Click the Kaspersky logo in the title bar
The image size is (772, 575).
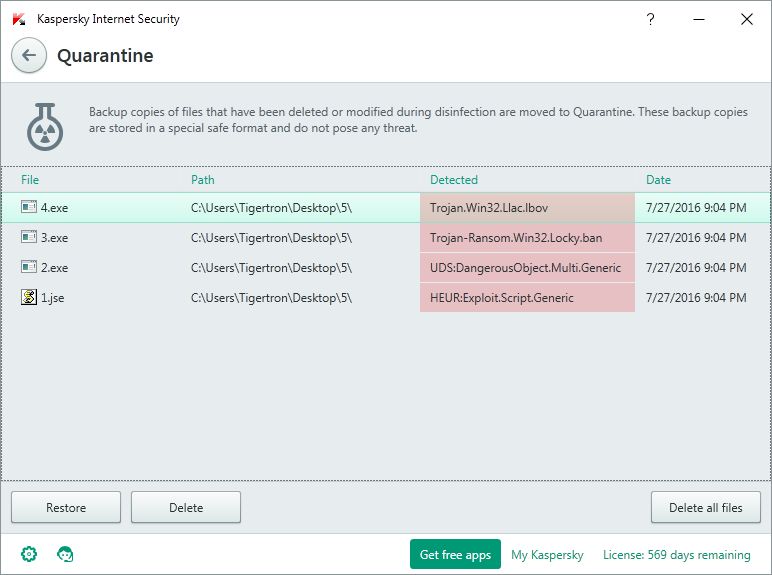[19, 19]
